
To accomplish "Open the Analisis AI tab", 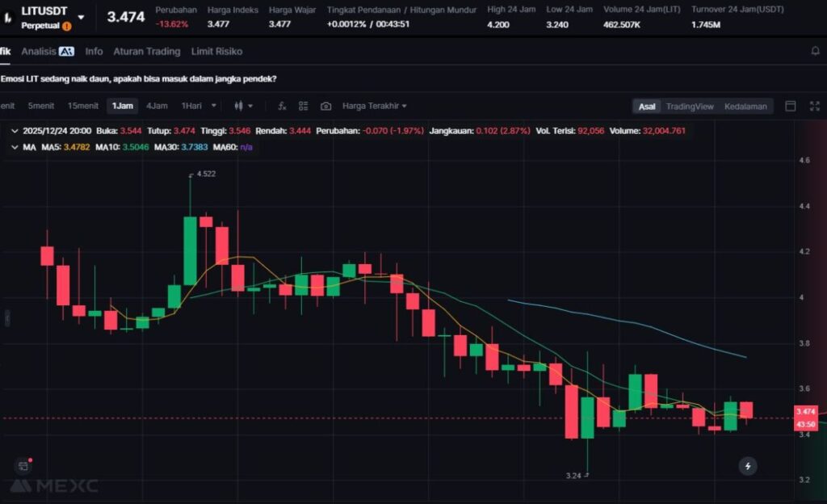I will (x=48, y=51).
